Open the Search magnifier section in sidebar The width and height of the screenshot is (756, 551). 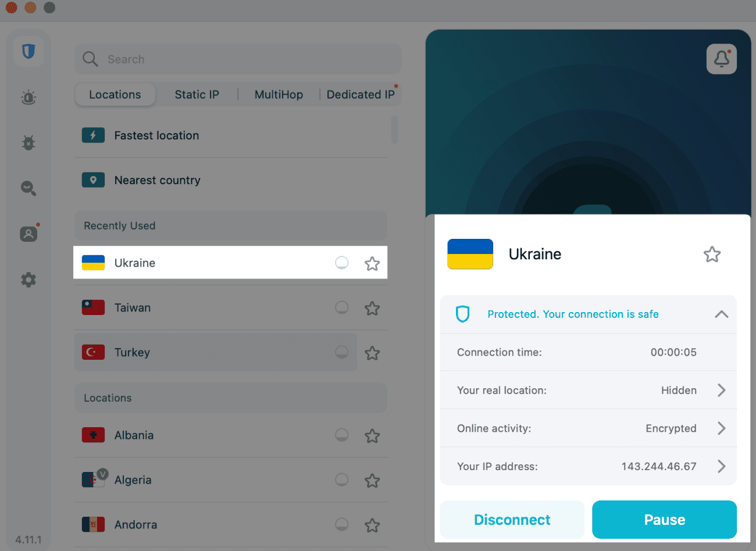tap(28, 188)
